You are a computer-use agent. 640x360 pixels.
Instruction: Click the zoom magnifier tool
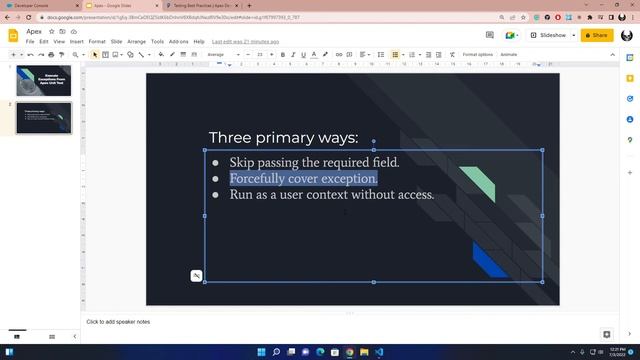[76, 54]
